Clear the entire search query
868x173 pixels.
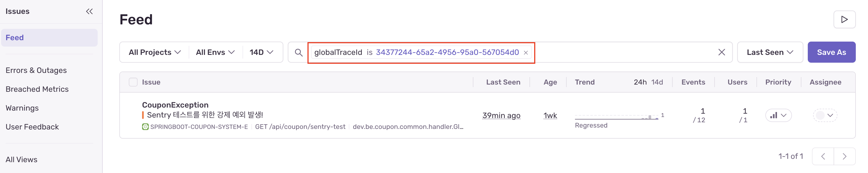pos(721,52)
